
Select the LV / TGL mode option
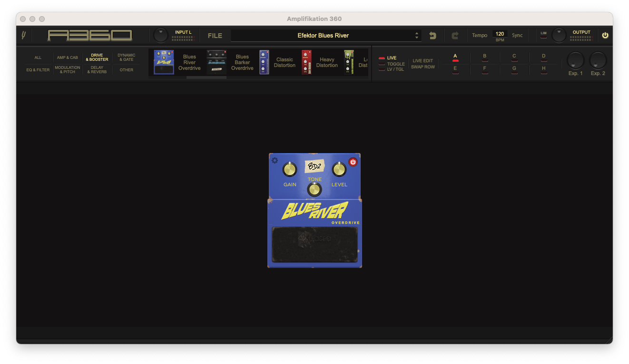point(392,69)
